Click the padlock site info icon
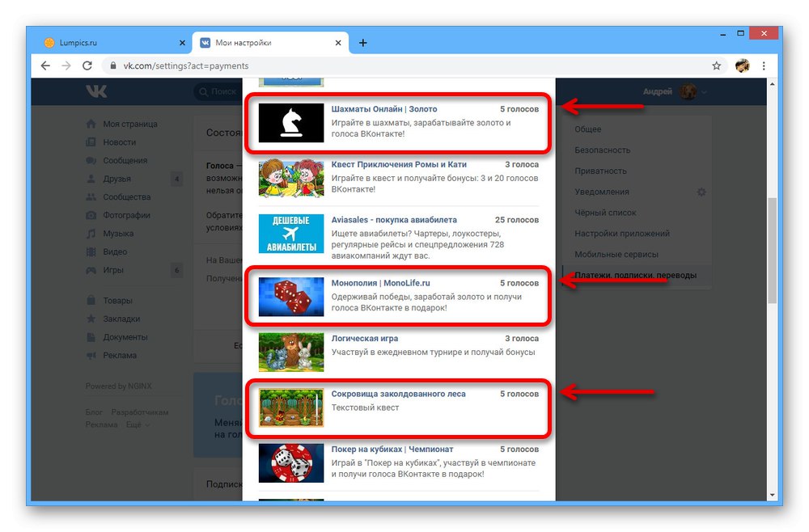This screenshot has width=809, height=532. [112, 65]
